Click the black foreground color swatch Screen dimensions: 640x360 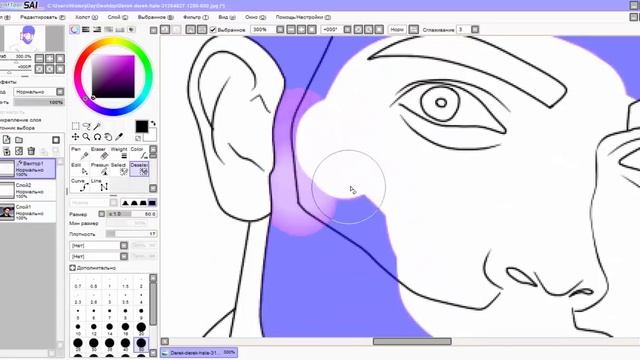tap(142, 127)
